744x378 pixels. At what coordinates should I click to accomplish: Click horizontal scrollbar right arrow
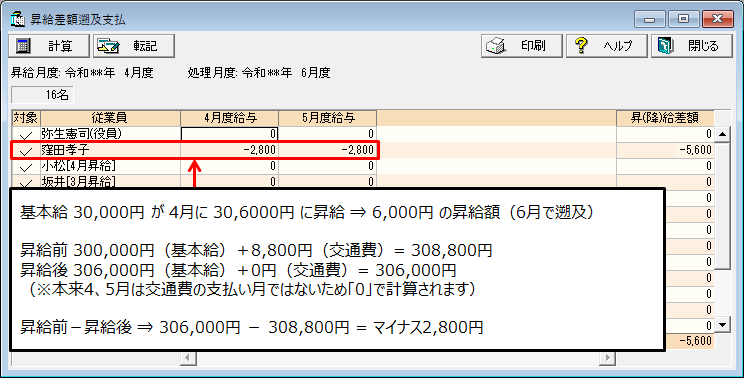tap(607, 358)
